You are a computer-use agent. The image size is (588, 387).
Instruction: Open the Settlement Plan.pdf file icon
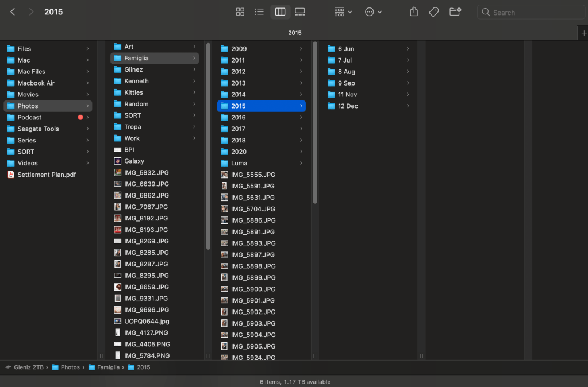(11, 175)
